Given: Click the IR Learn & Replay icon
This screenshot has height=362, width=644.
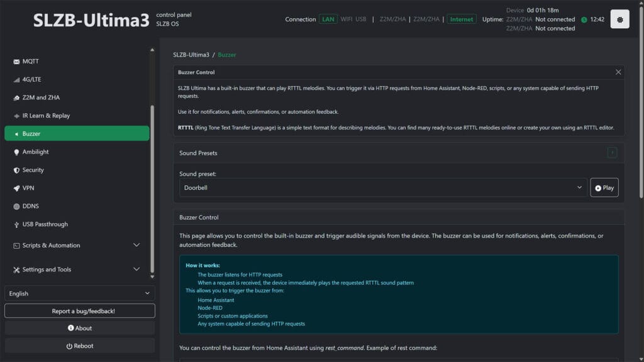Looking at the screenshot, I should click(17, 116).
